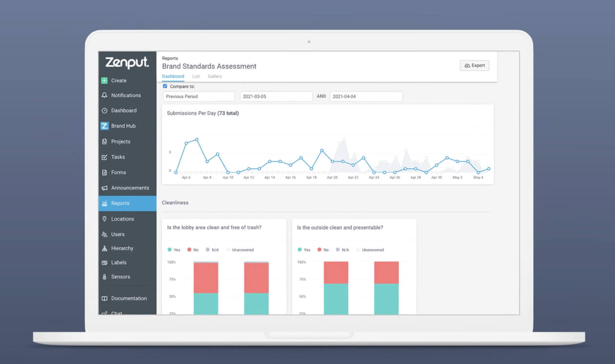This screenshot has width=615, height=364.
Task: Click the Users icon
Action: coord(104,234)
